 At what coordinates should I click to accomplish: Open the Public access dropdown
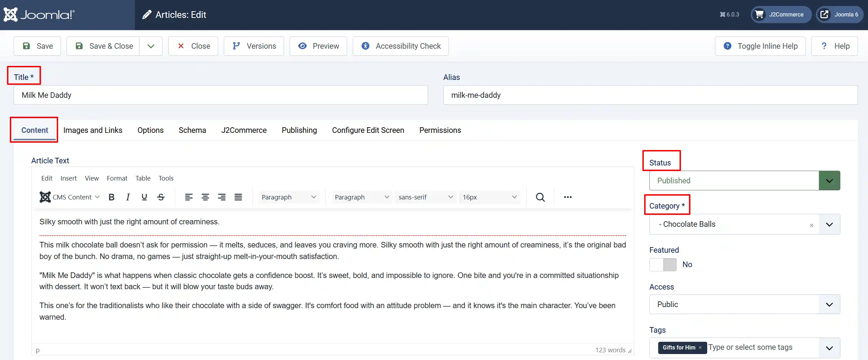(745, 304)
